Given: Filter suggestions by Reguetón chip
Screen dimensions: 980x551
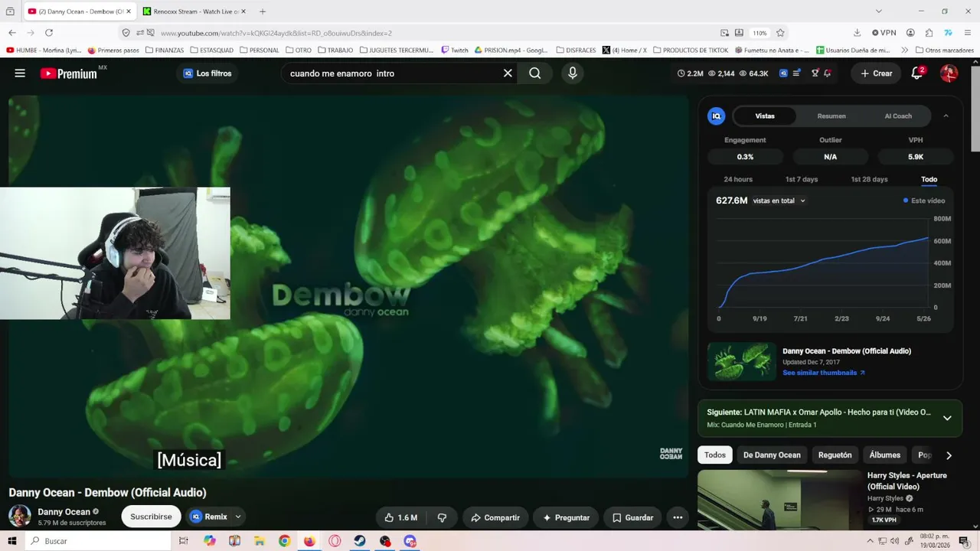Looking at the screenshot, I should (835, 455).
